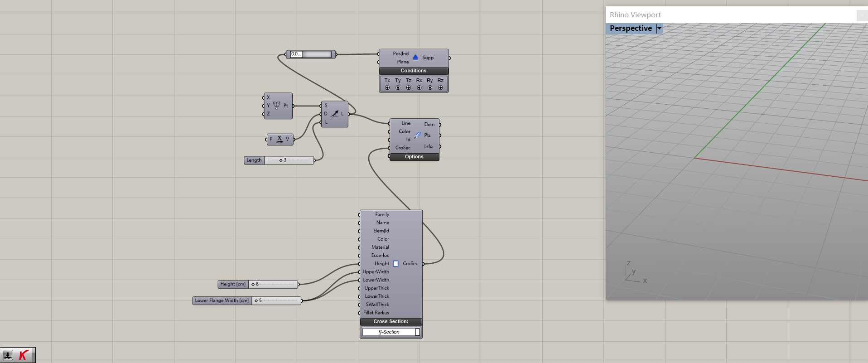868x363 pixels.
Task: Click the Unit X vector icon
Action: tap(279, 139)
